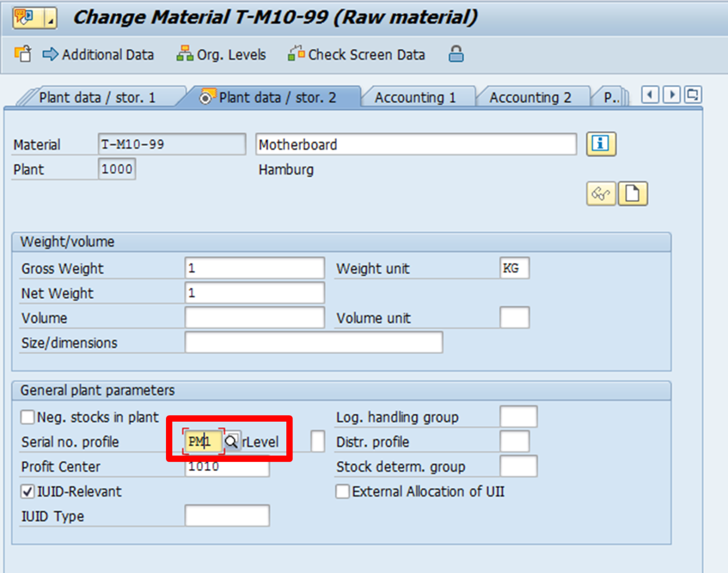Image resolution: width=728 pixels, height=573 pixels.
Task: Click the Motherboard description field
Action: click(x=416, y=144)
